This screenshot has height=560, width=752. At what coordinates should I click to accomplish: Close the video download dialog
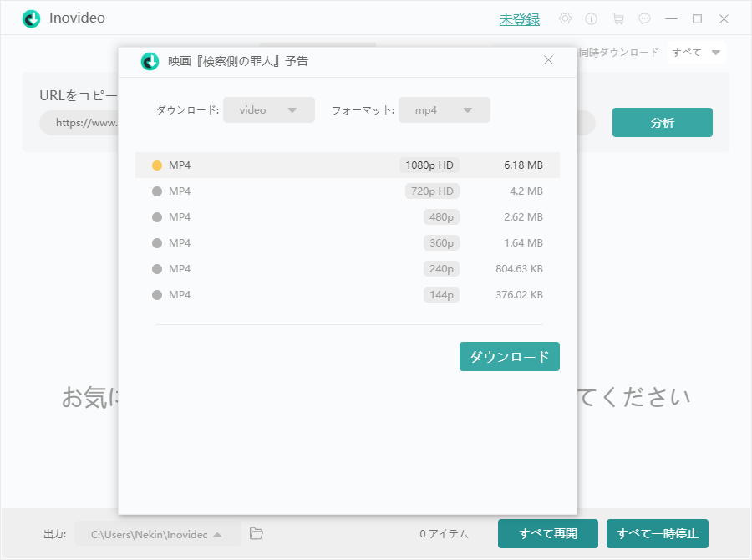[548, 60]
